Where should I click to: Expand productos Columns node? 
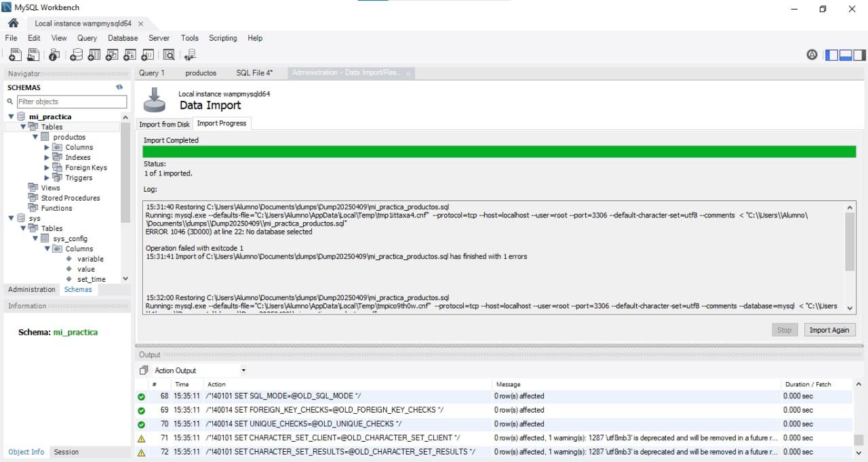(x=47, y=147)
